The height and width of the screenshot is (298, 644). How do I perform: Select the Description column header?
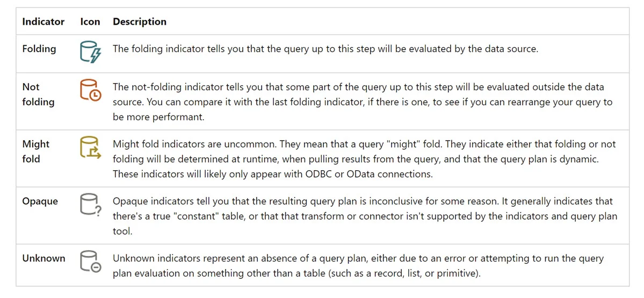click(x=140, y=22)
